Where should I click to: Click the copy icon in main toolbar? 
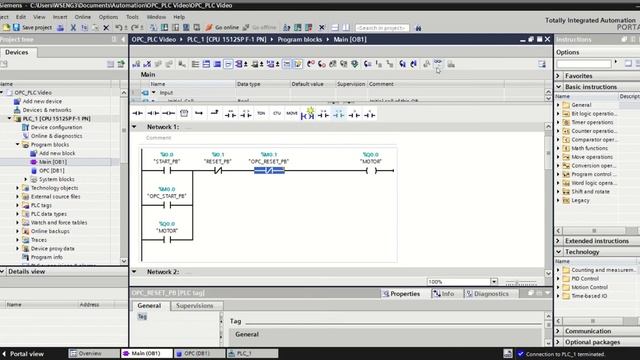pyautogui.click(x=84, y=28)
